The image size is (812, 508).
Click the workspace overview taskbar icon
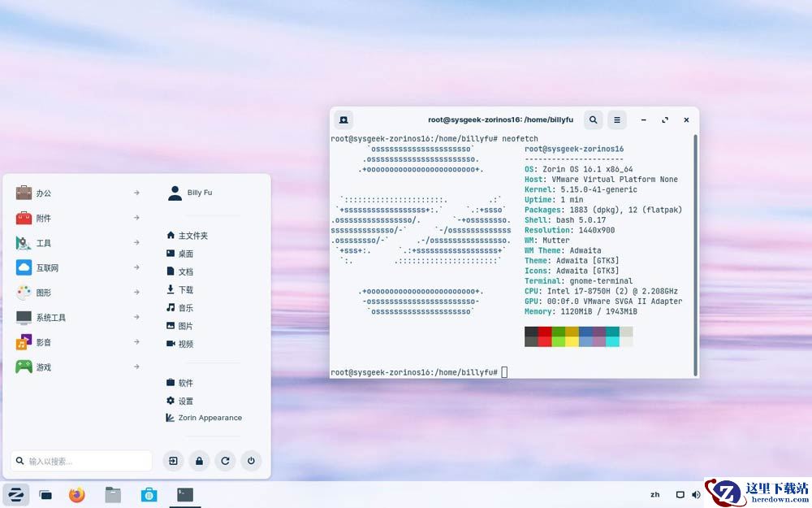(x=45, y=495)
